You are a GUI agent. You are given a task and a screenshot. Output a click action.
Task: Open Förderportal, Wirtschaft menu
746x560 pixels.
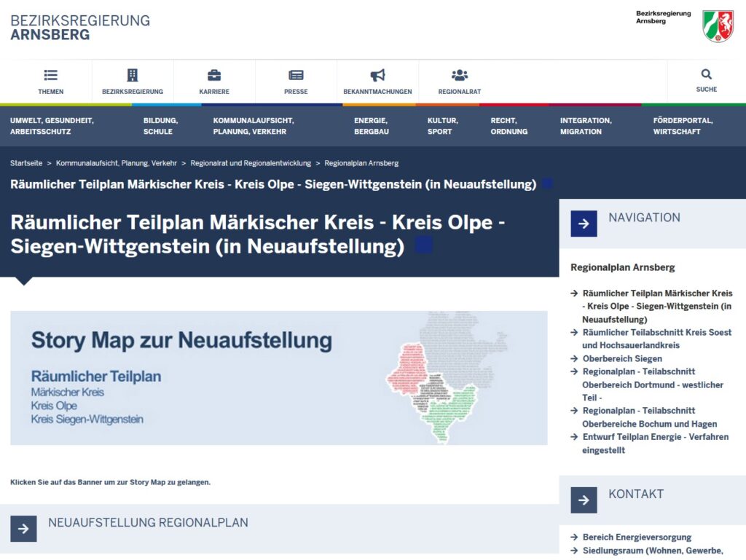pyautogui.click(x=683, y=126)
